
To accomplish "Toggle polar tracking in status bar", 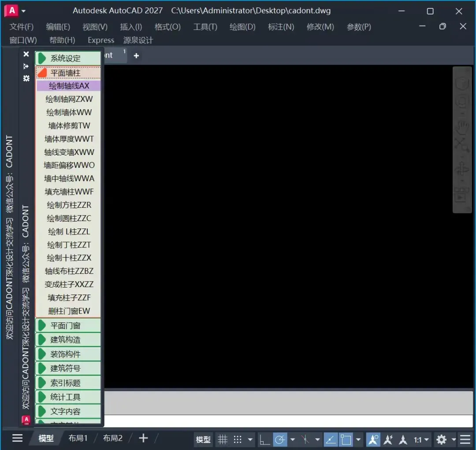I will (x=280, y=439).
